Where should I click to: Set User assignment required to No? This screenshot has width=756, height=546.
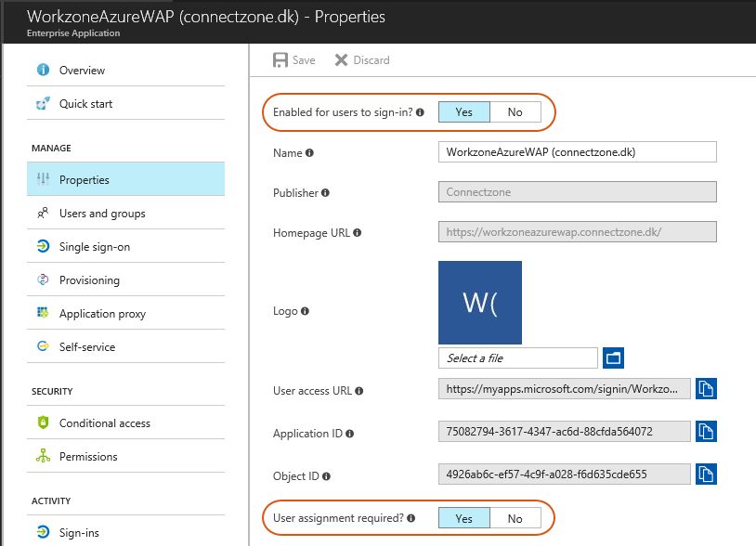point(515,518)
